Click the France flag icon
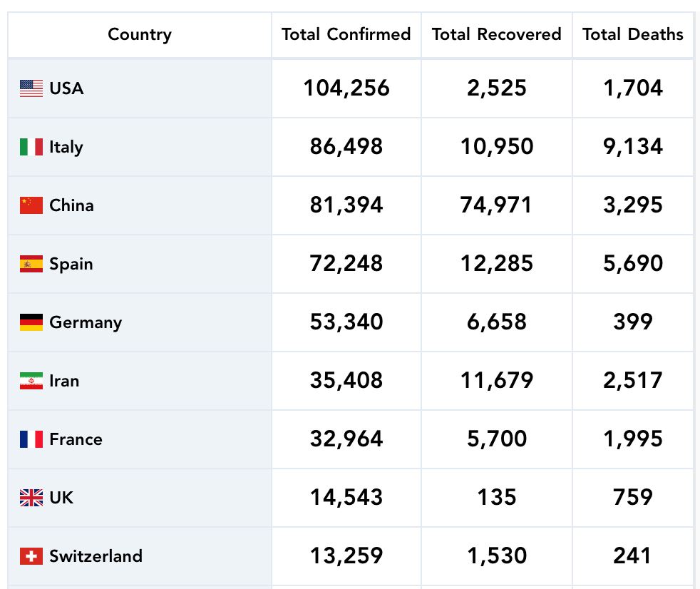Screen dimensions: 700x589 coord(31,439)
